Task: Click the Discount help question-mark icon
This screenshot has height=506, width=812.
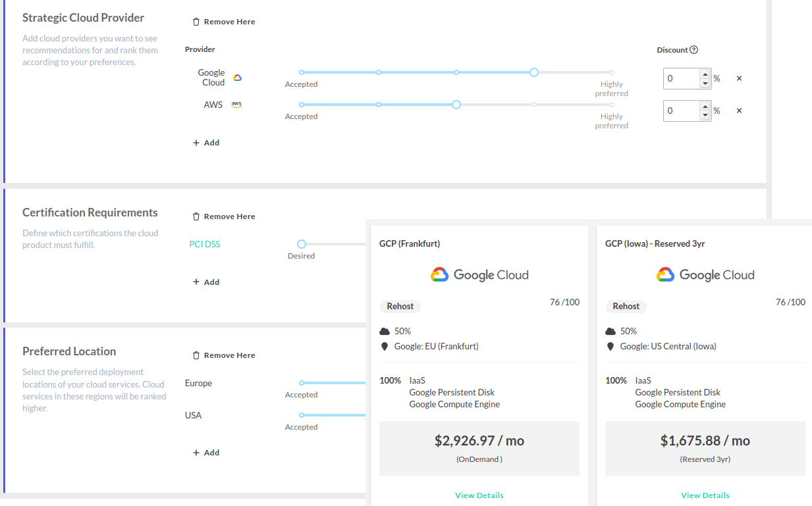Action: [694, 50]
